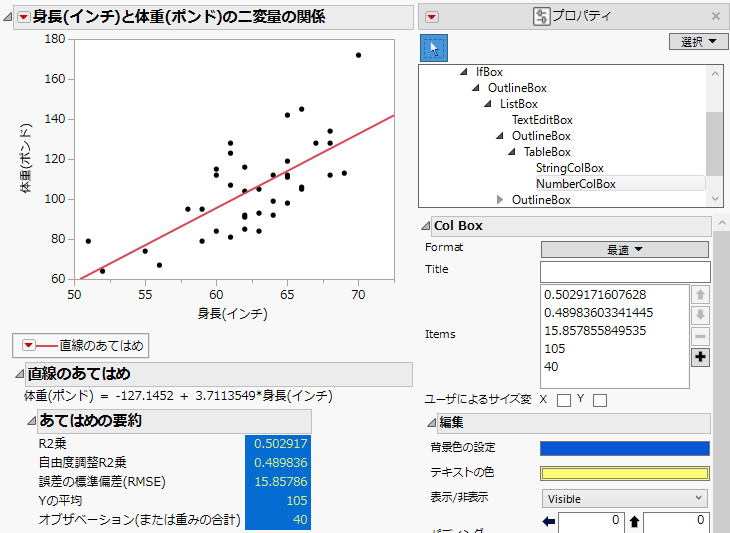
Task: Click the オブザベーション row label
Action: 139,520
